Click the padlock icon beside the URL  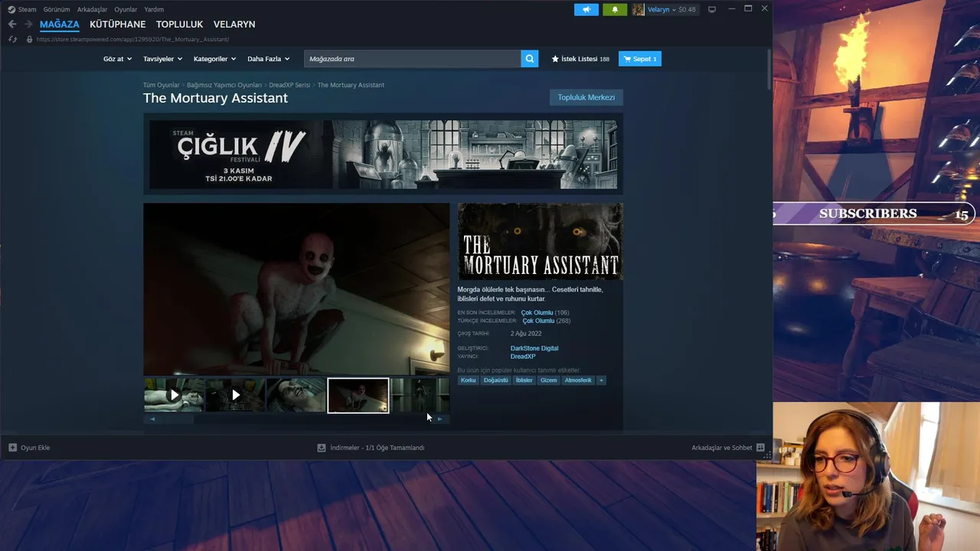tap(30, 39)
